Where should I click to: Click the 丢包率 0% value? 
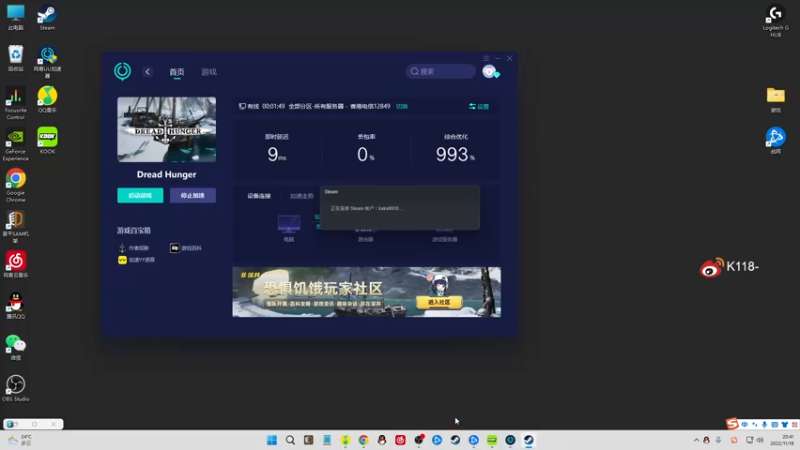(x=366, y=154)
